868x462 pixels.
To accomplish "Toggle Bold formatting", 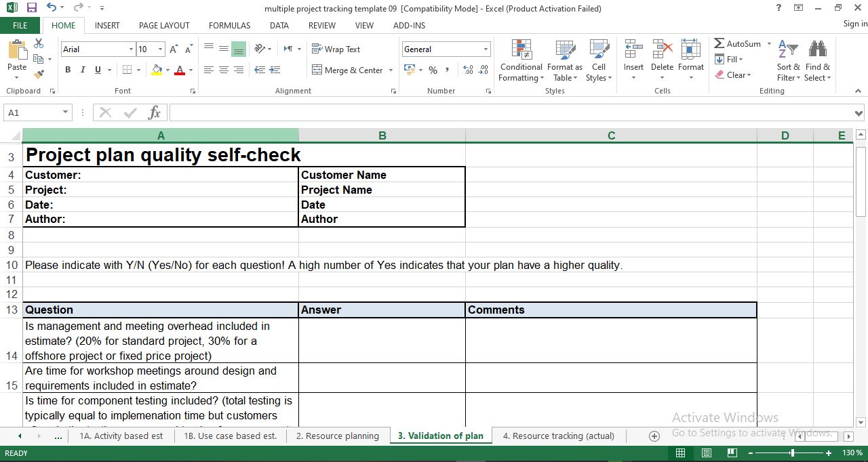I will tap(68, 70).
